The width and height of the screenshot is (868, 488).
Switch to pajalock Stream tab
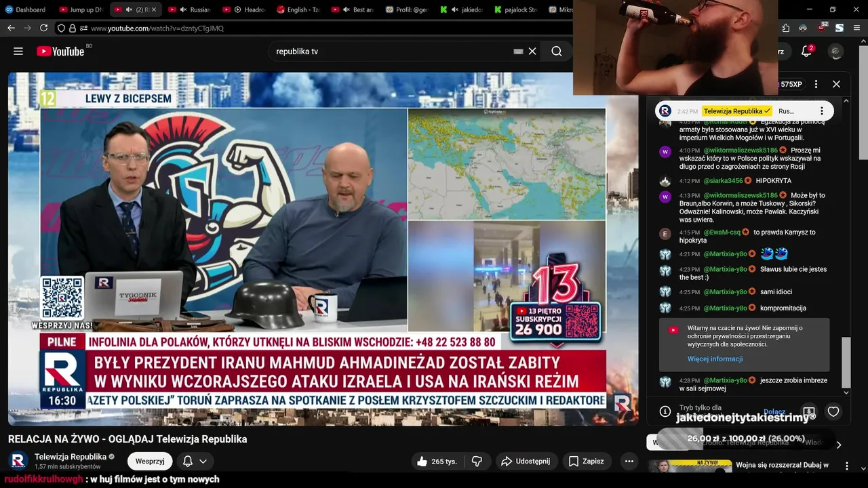click(x=515, y=9)
